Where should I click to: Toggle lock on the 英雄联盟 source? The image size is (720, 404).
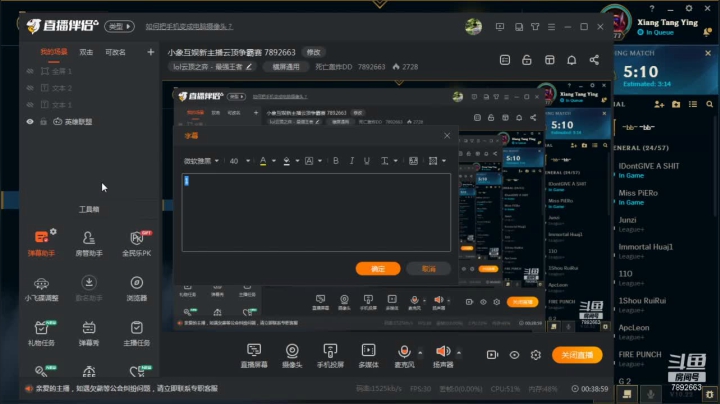click(x=44, y=122)
